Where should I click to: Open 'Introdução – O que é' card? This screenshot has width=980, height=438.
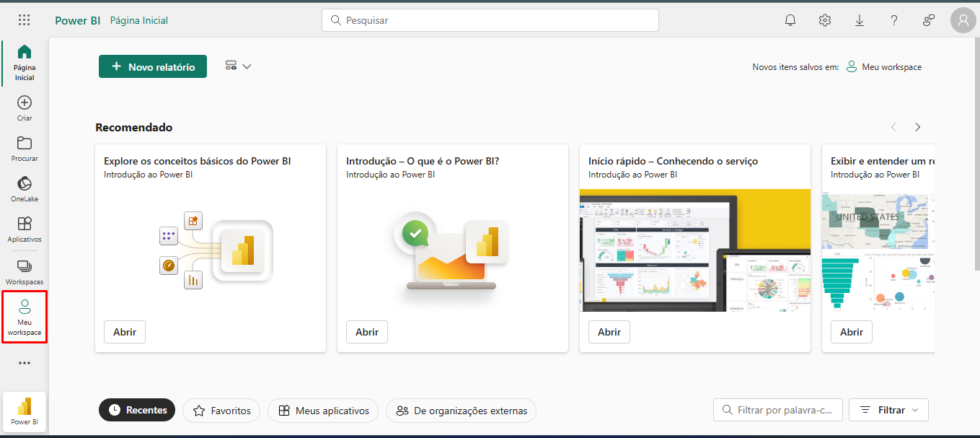(367, 332)
